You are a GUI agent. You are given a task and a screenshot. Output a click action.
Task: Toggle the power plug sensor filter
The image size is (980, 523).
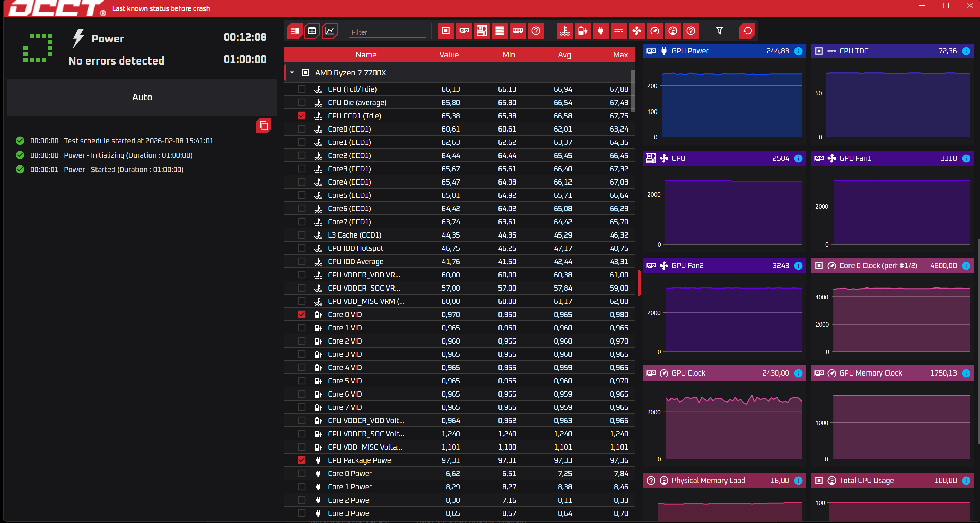[601, 31]
